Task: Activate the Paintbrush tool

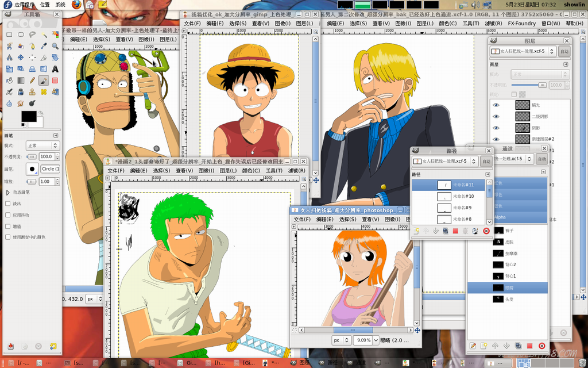Action: pyautogui.click(x=44, y=80)
